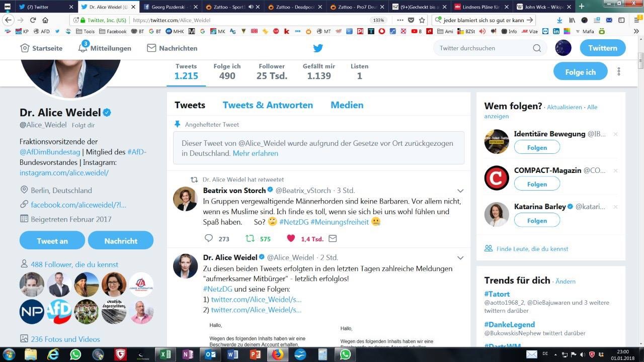The height and width of the screenshot is (362, 644).
Task: Follow COMPACT-Magazin
Action: [x=537, y=184]
